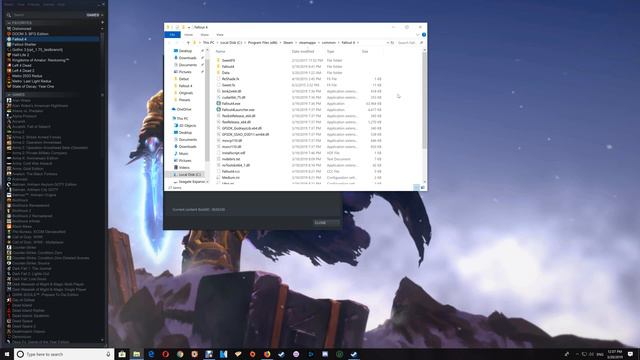Open Opera browser from the taskbar

165,354
